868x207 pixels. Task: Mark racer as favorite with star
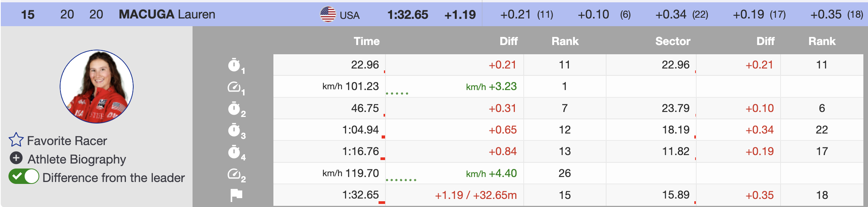click(16, 140)
